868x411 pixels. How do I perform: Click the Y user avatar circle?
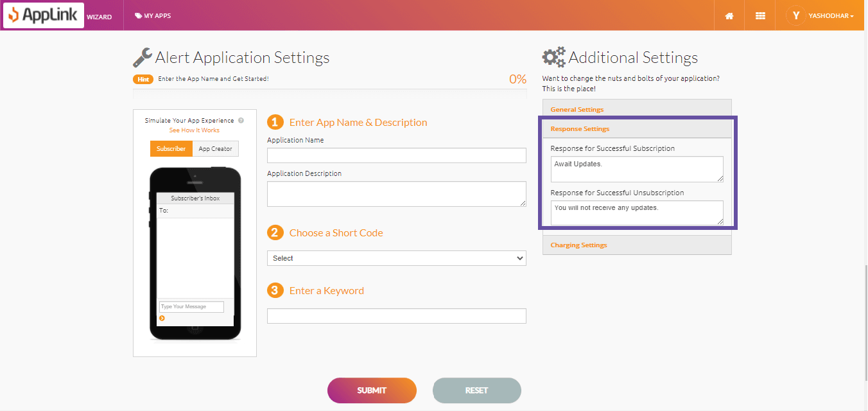(x=796, y=15)
